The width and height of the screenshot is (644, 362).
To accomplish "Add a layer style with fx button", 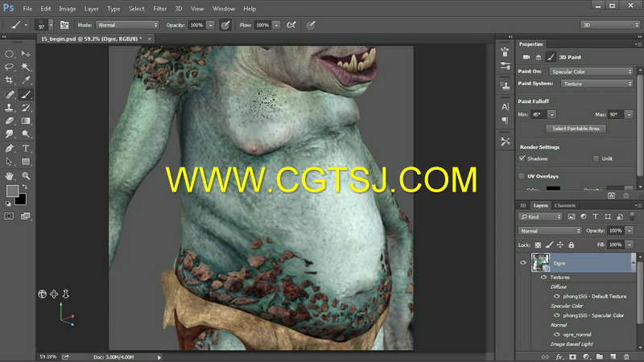I will click(559, 356).
